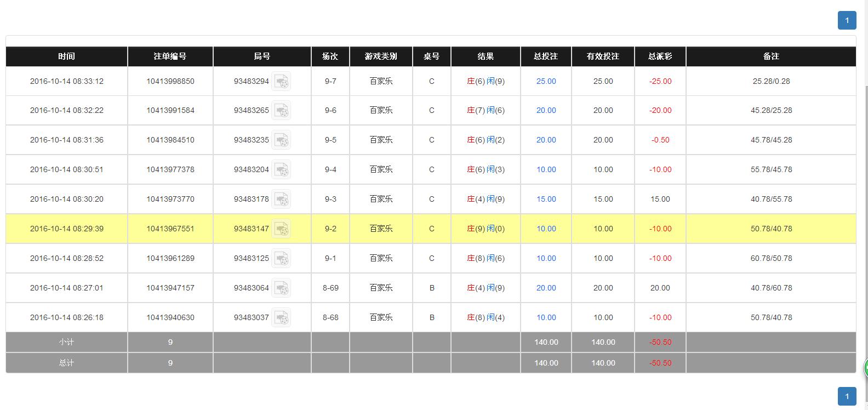Select the highlighted row's 10.00 bet link
This screenshot has height=410, width=868.
tap(546, 229)
